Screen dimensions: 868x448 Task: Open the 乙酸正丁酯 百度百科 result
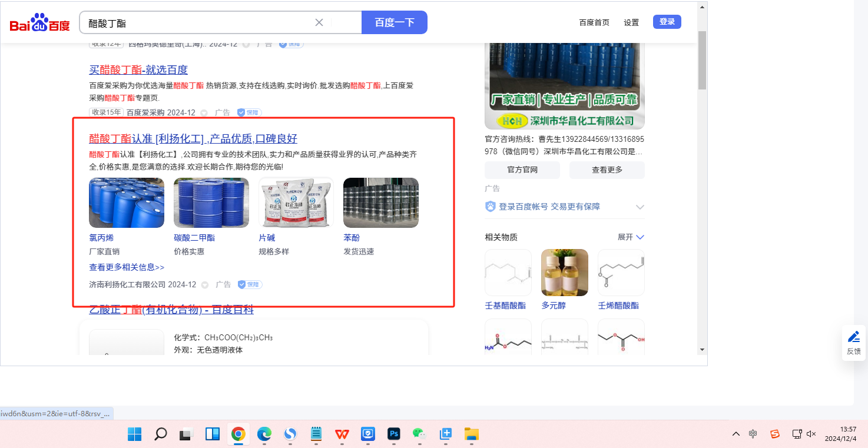[171, 310]
